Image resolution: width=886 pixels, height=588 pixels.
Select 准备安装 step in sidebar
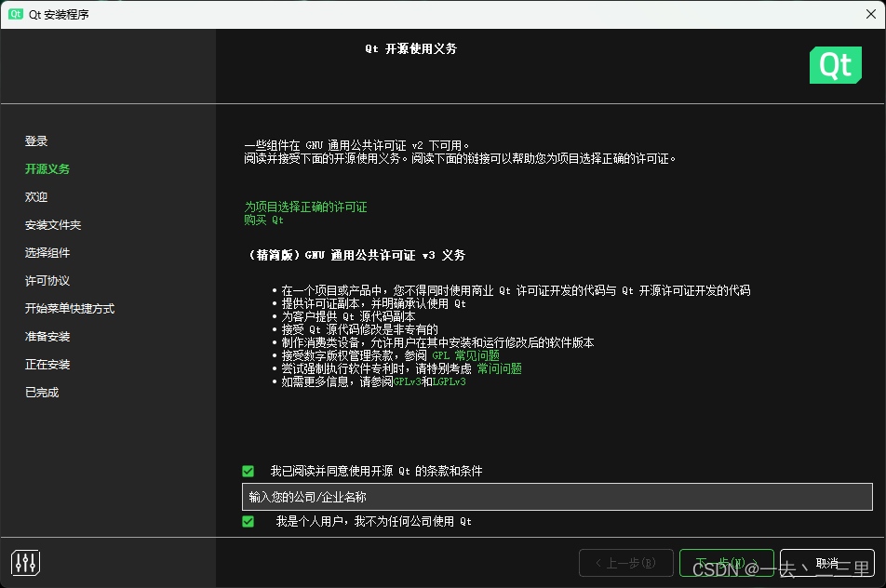click(47, 337)
